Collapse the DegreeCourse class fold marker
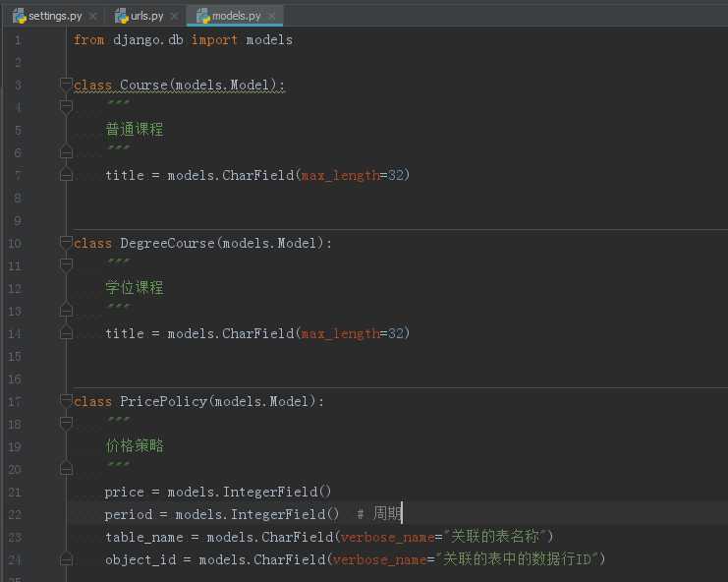The width and height of the screenshot is (728, 582). pos(66,243)
